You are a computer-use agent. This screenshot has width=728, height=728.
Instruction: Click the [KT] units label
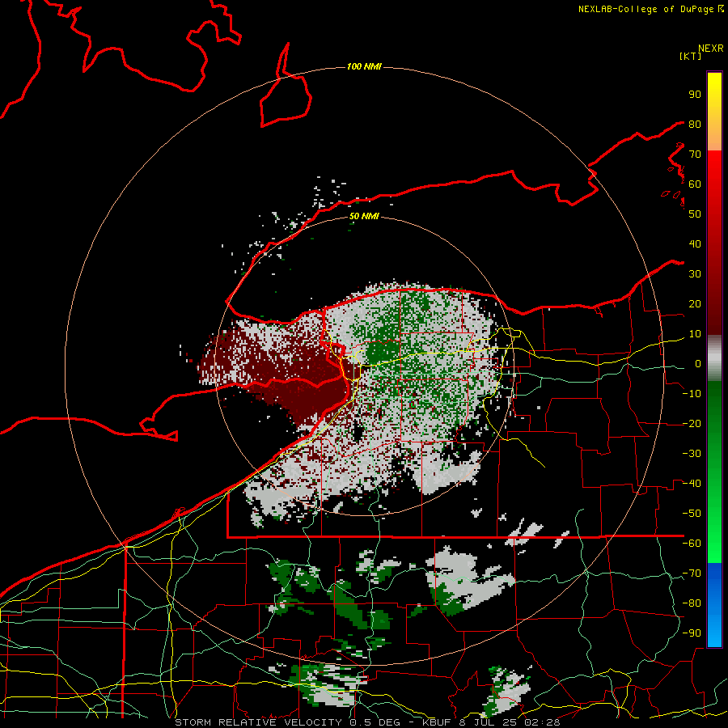[x=690, y=56]
